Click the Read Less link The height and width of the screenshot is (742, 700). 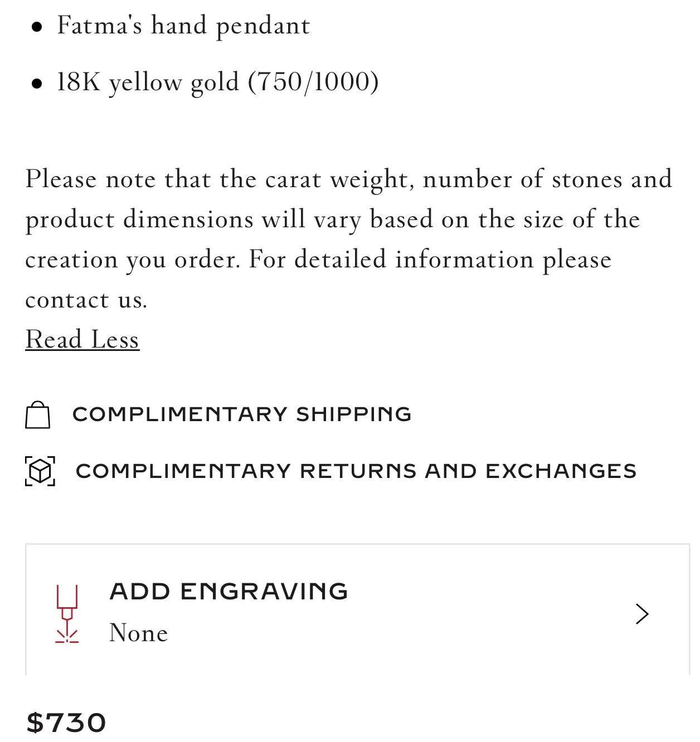coord(82,339)
